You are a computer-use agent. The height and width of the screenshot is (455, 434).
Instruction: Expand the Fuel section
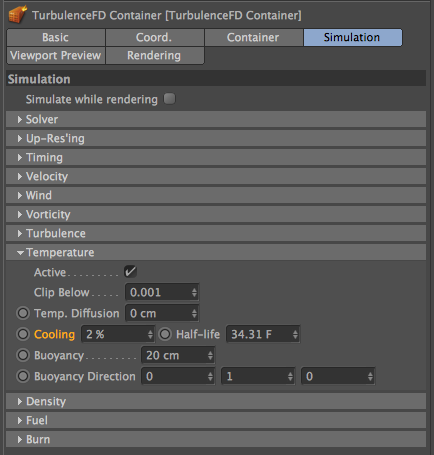point(216,420)
